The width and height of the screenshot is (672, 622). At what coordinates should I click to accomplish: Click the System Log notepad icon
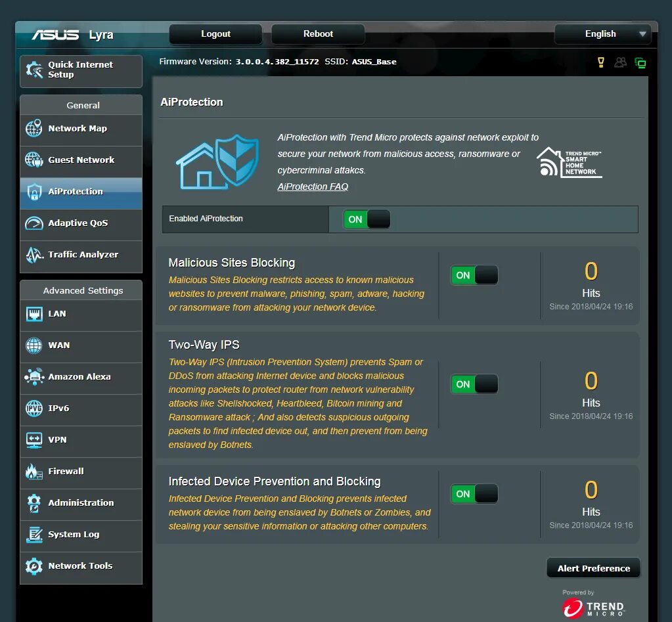coord(34,534)
